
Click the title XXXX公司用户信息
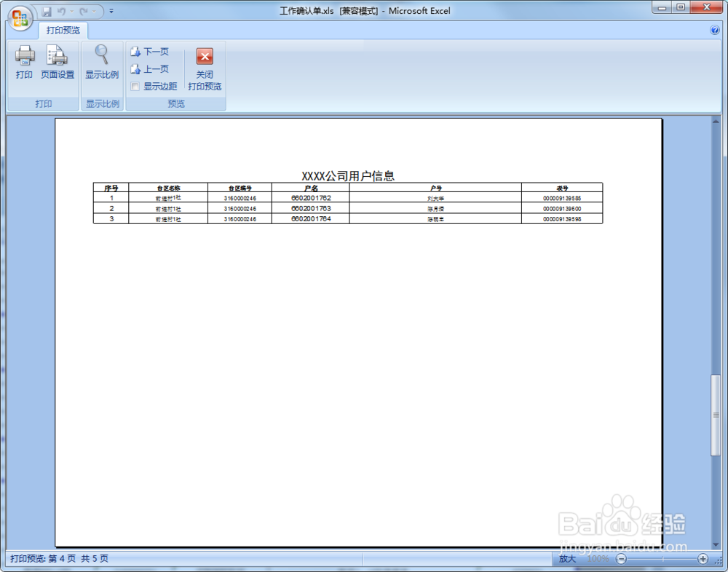348,176
